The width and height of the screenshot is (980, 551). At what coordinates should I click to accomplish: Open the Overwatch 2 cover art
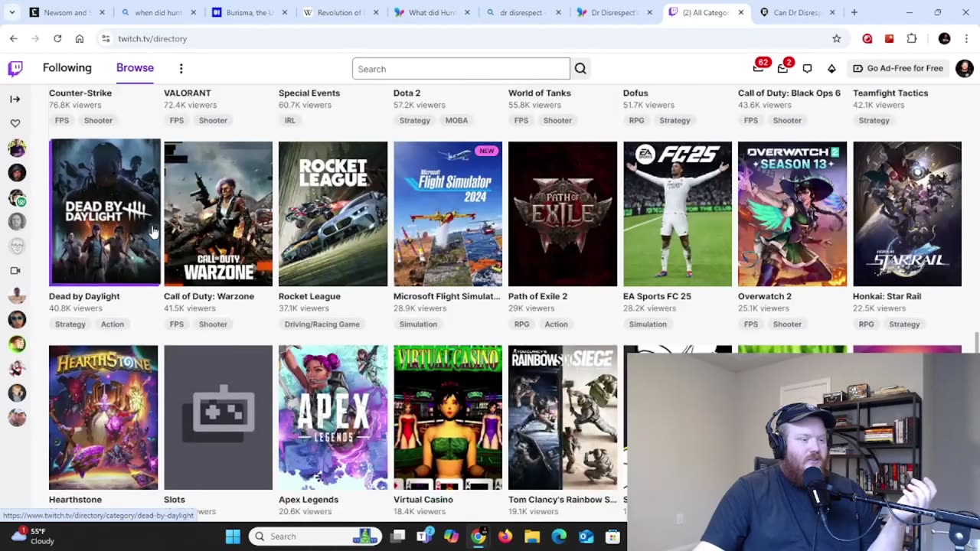[x=792, y=214]
